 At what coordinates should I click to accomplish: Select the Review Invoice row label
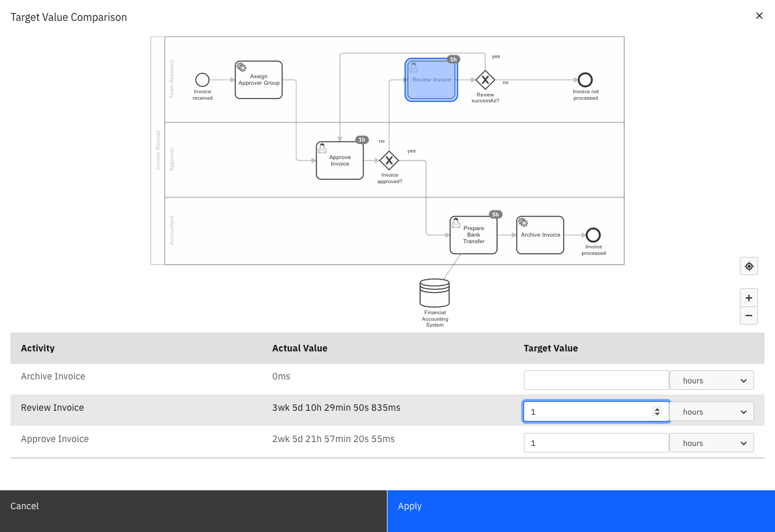(x=52, y=407)
